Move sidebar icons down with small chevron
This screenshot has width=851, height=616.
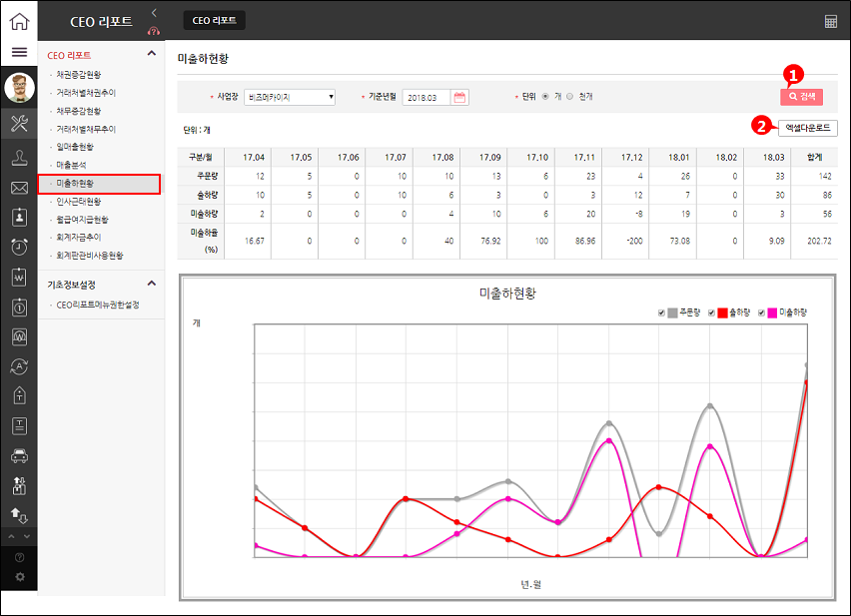(x=27, y=536)
